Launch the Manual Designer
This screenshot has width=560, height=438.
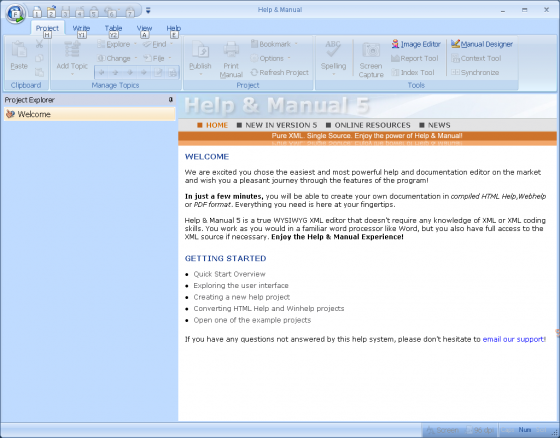coord(482,44)
